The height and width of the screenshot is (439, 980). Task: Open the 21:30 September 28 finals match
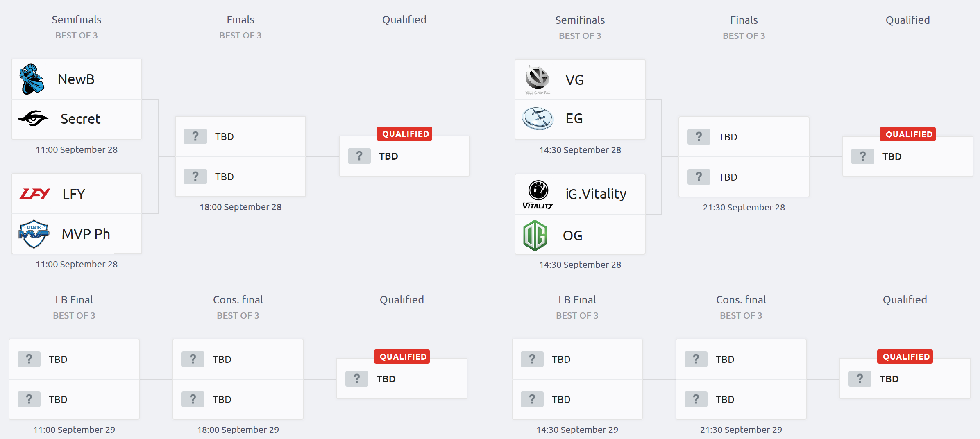[744, 157]
